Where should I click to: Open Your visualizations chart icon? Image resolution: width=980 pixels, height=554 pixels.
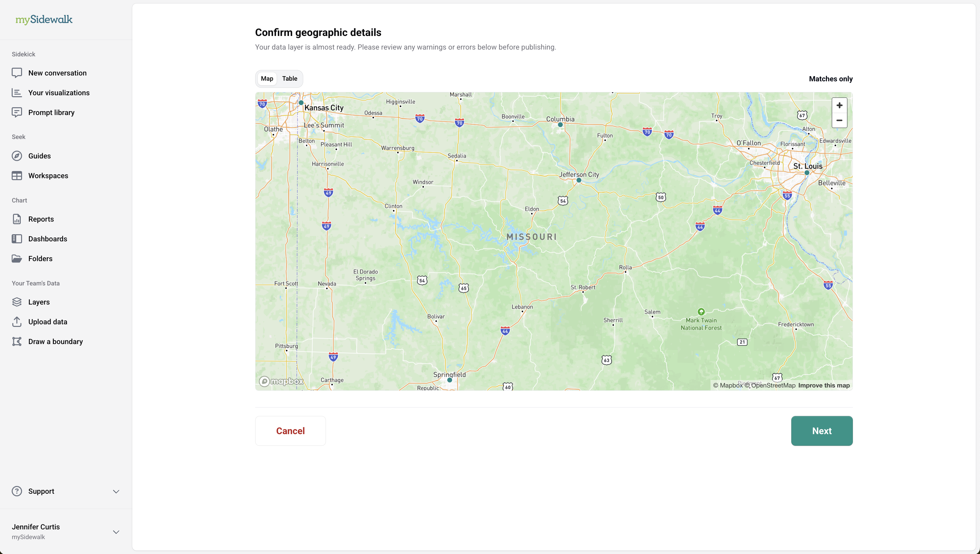(x=17, y=92)
